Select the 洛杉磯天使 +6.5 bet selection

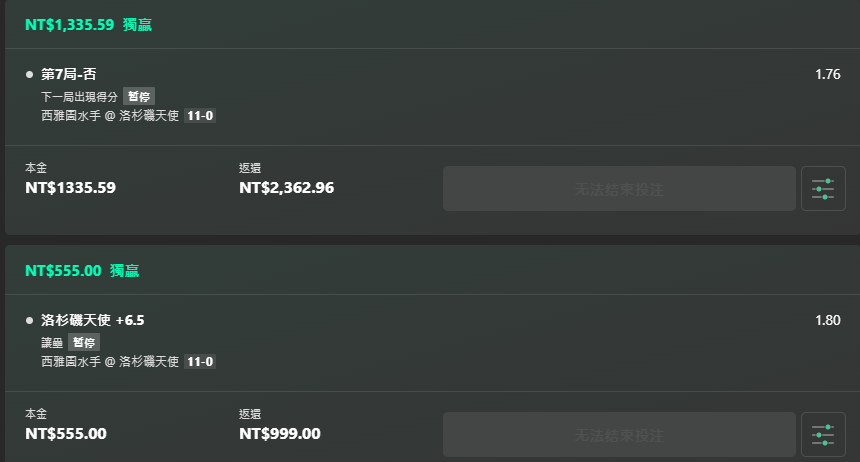pos(93,320)
